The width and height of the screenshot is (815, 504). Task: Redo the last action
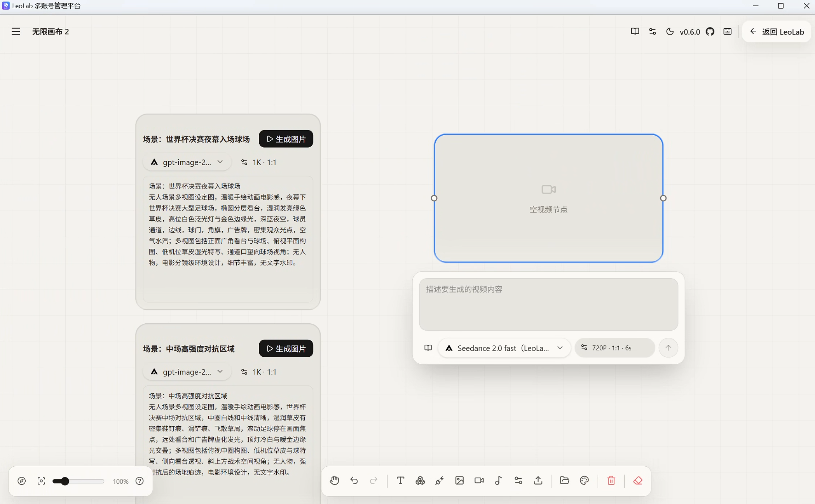373,481
